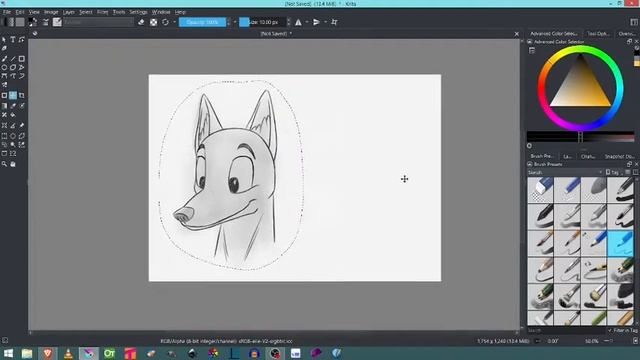The height and width of the screenshot is (360, 640).
Task: Open the brush preset chooser button
Action: point(57,22)
